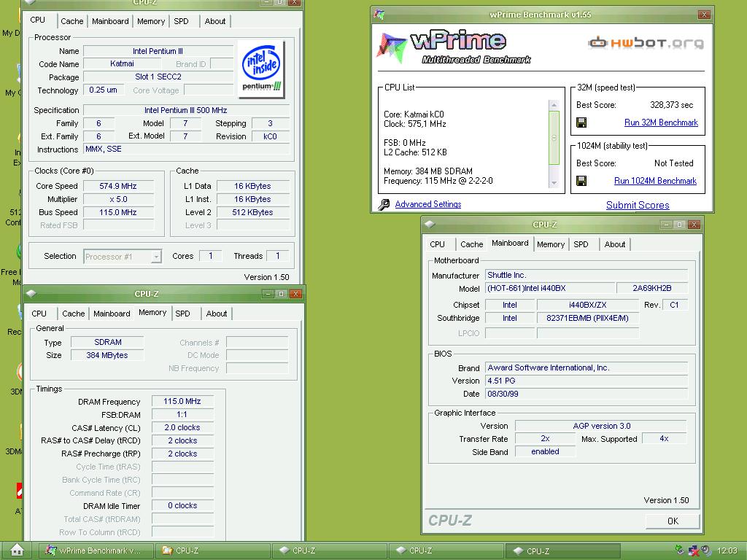Open Mainboard tab in top-left CPU-Z window
The height and width of the screenshot is (560, 747).
(x=110, y=21)
